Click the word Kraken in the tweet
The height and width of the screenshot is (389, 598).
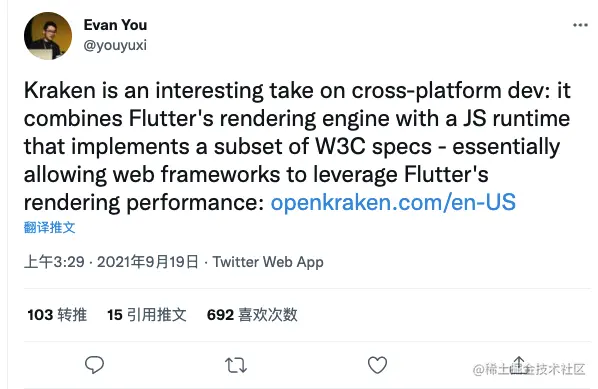click(59, 91)
